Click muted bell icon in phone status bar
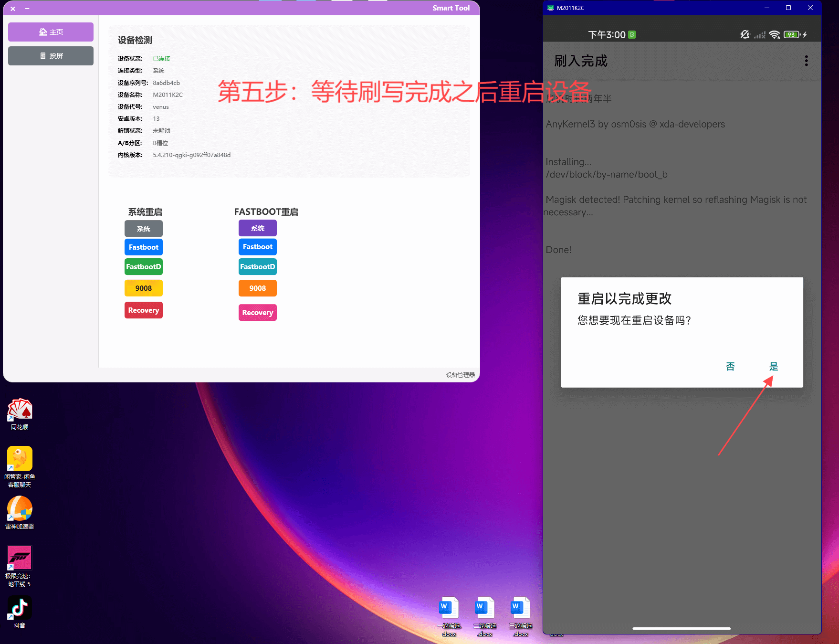The width and height of the screenshot is (839, 644). click(x=745, y=35)
